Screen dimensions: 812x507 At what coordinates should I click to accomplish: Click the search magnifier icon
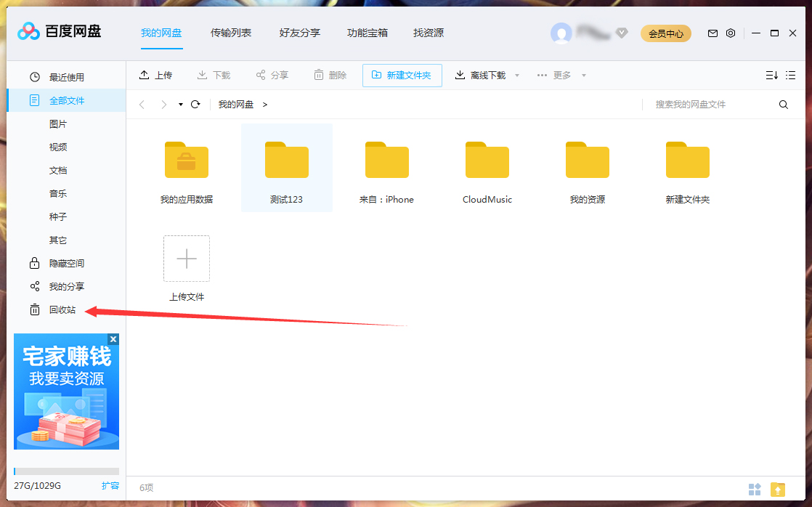pos(783,104)
